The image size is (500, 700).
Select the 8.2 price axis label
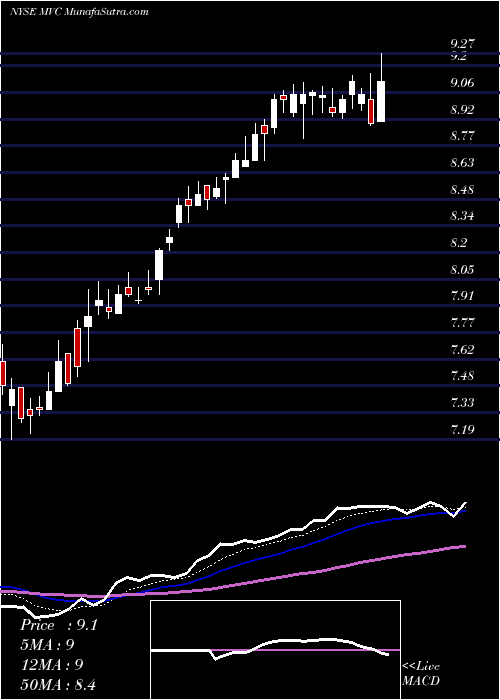click(459, 242)
